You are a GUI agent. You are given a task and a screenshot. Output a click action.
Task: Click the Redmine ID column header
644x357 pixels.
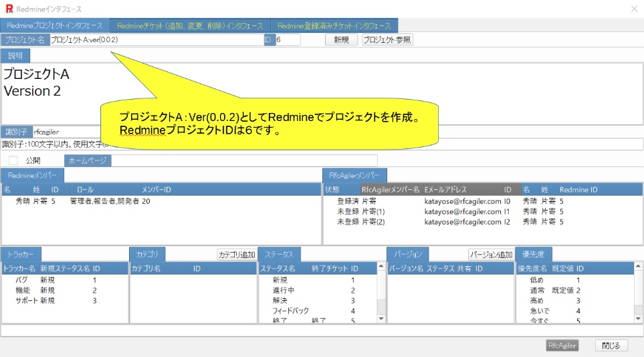click(578, 190)
